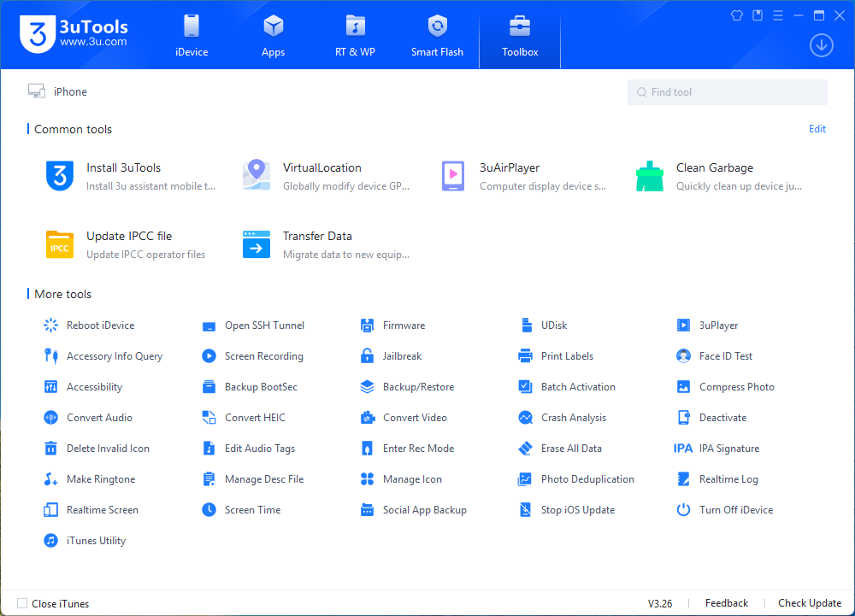The width and height of the screenshot is (855, 616).
Task: Open the Convert Audio icon
Action: tap(50, 417)
